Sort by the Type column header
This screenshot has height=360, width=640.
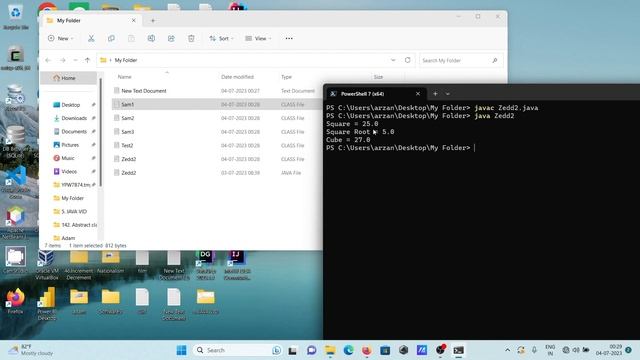286,77
